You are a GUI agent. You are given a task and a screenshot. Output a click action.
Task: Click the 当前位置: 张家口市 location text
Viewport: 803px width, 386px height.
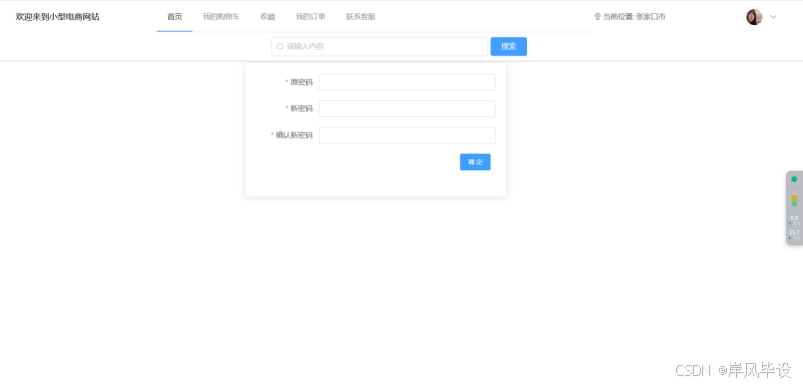coord(634,17)
